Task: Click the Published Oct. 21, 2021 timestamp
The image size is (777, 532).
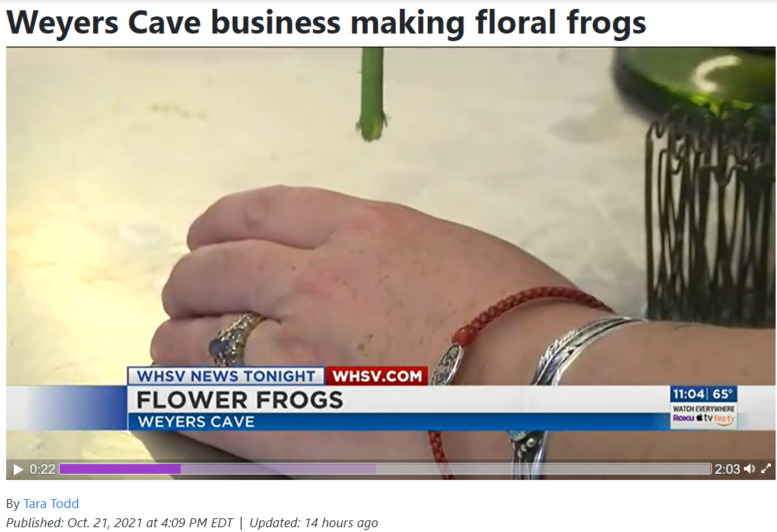Action: 119,523
